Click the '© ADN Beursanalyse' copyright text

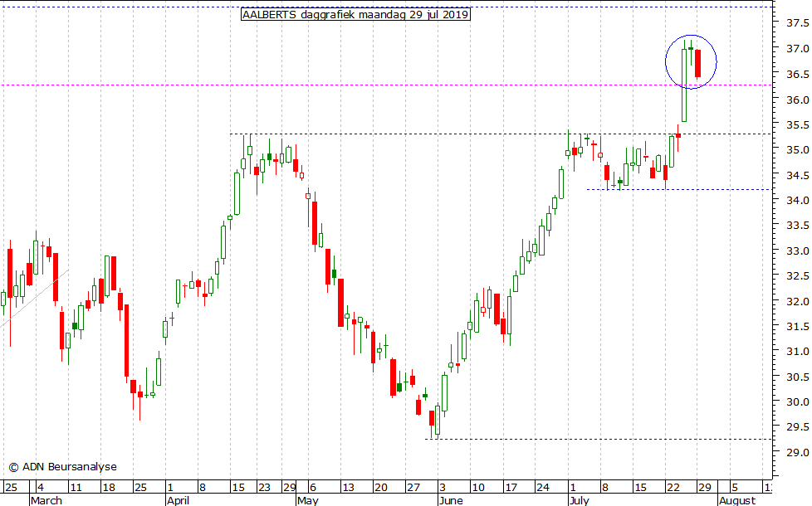(62, 467)
